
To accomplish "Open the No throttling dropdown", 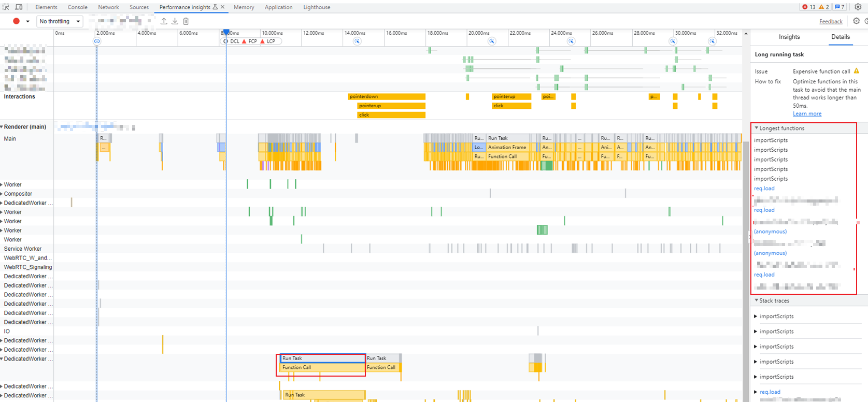I will [x=60, y=21].
